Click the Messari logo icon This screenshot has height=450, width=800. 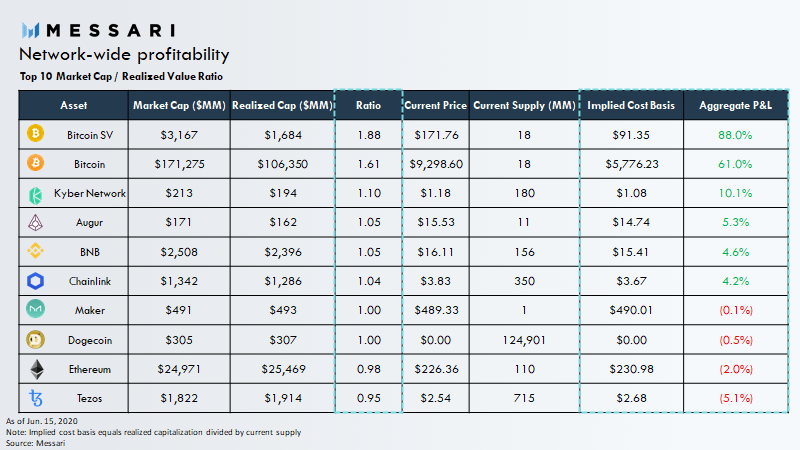[31, 31]
